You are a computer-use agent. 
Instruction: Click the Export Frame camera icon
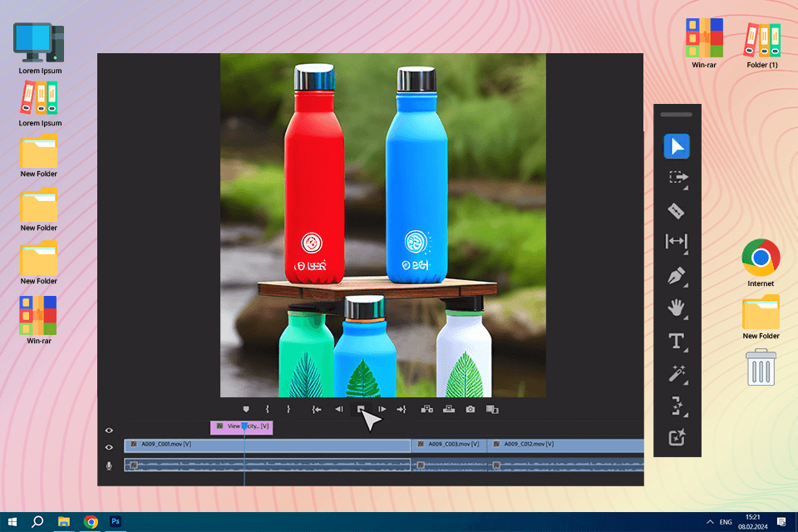pyautogui.click(x=470, y=409)
